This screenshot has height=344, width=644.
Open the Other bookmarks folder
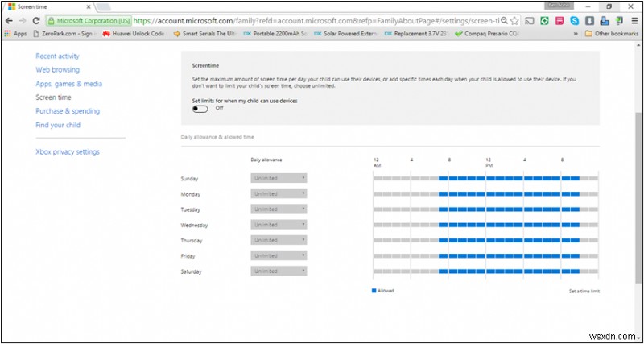612,34
